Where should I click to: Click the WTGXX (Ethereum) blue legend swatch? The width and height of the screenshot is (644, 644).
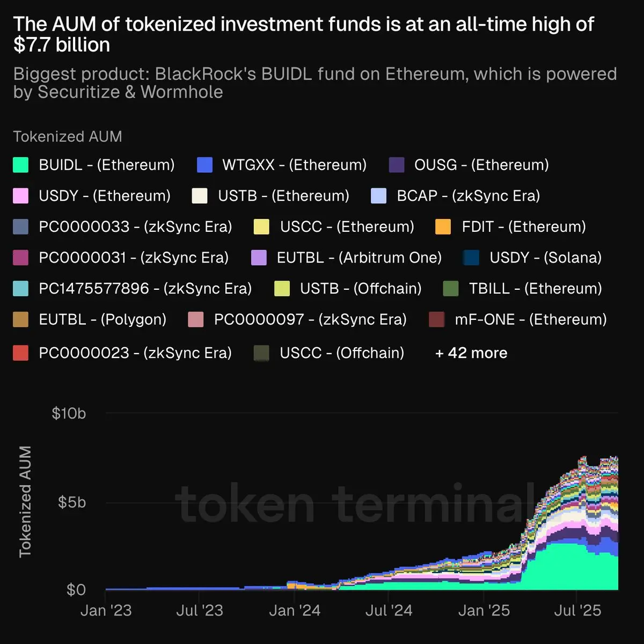[x=204, y=165]
